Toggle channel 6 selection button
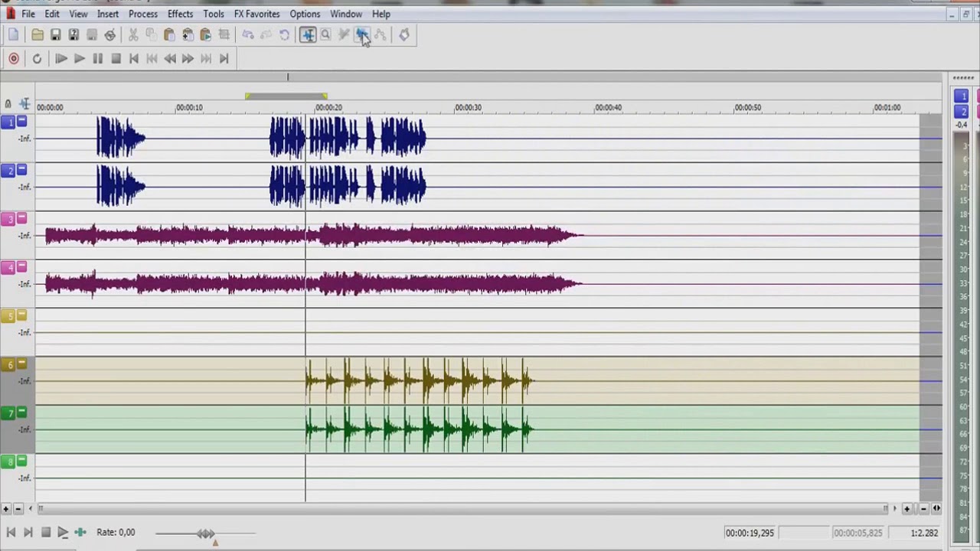This screenshot has width=980, height=551. 8,365
